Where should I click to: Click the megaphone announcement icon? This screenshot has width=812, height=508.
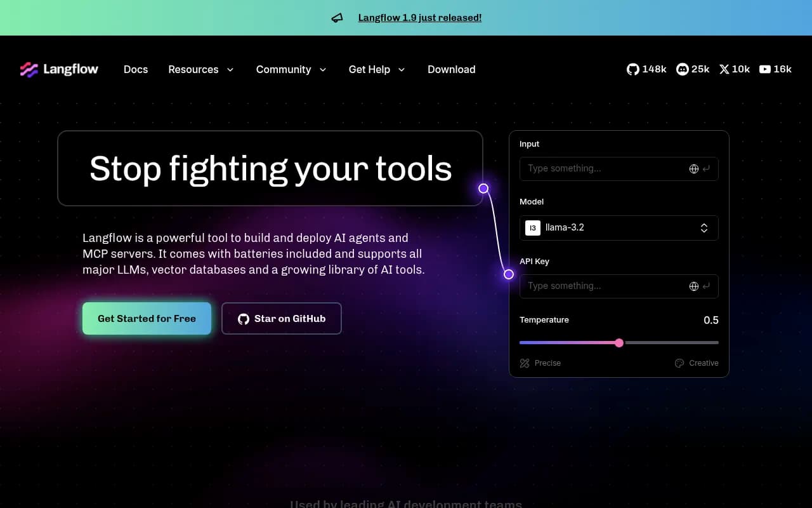click(x=337, y=18)
